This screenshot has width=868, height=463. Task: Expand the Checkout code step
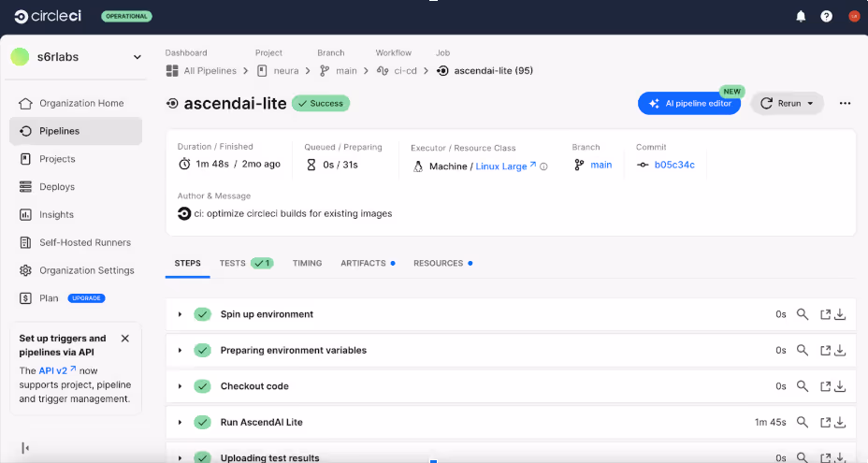click(180, 386)
